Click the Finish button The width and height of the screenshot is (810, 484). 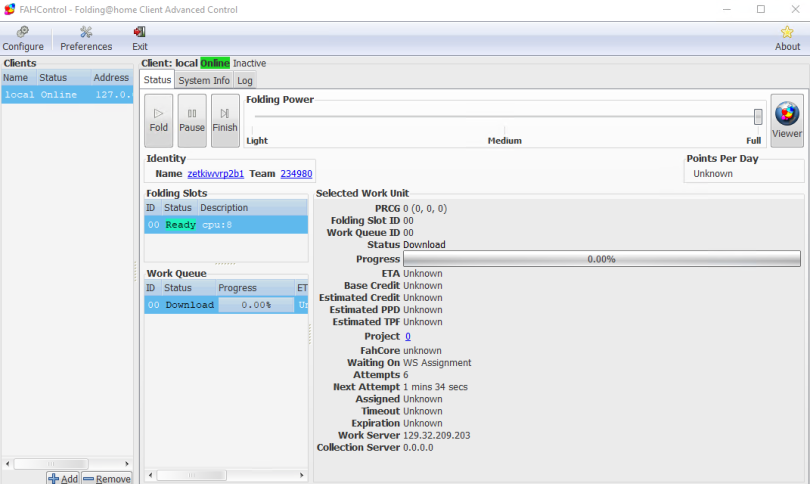coord(225,120)
